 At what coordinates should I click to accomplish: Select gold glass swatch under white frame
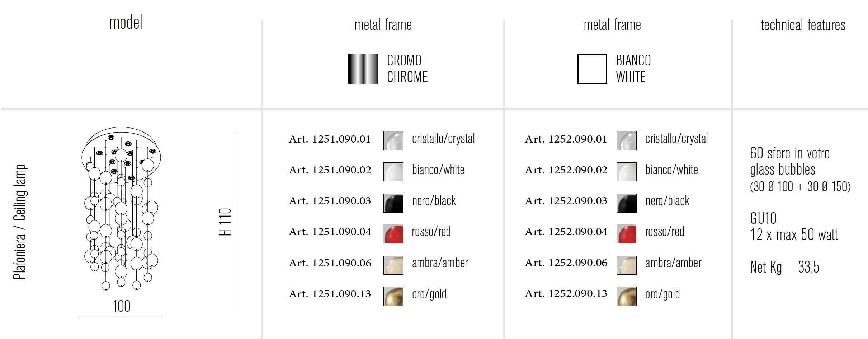627,296
